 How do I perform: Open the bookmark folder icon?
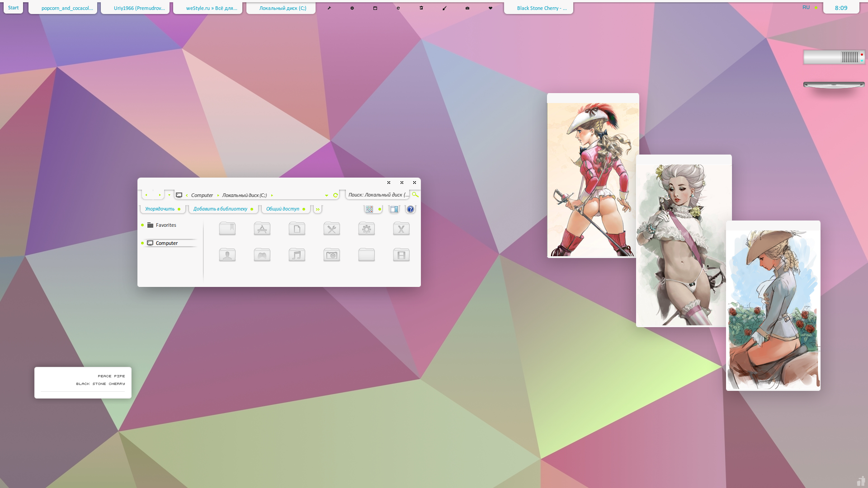[x=227, y=229]
